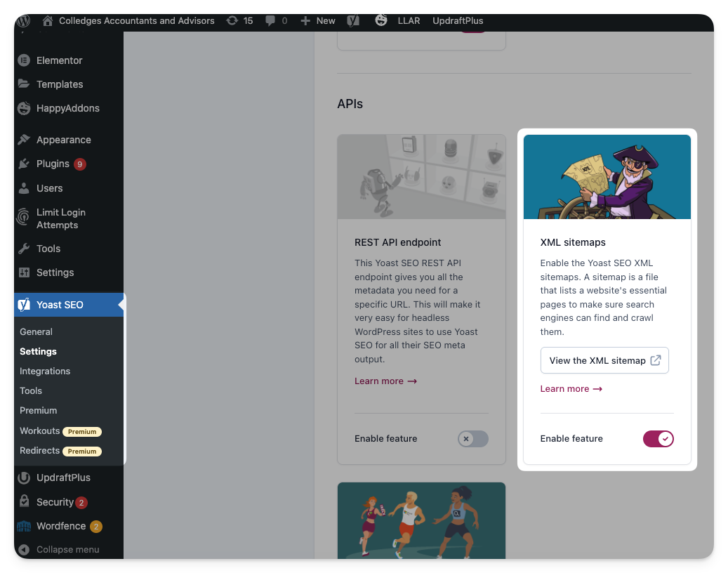Screen dimensions: 728x573
Task: Open UpdraftPlus in the sidebar
Action: click(x=63, y=477)
